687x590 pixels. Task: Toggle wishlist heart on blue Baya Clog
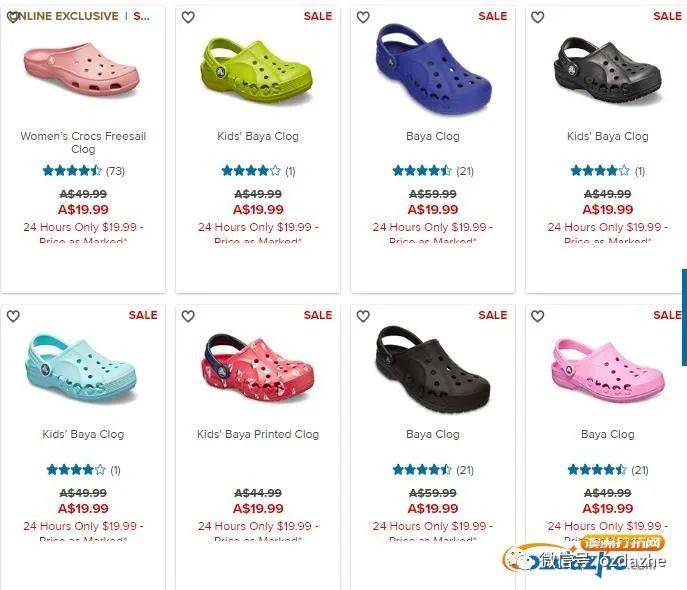363,17
